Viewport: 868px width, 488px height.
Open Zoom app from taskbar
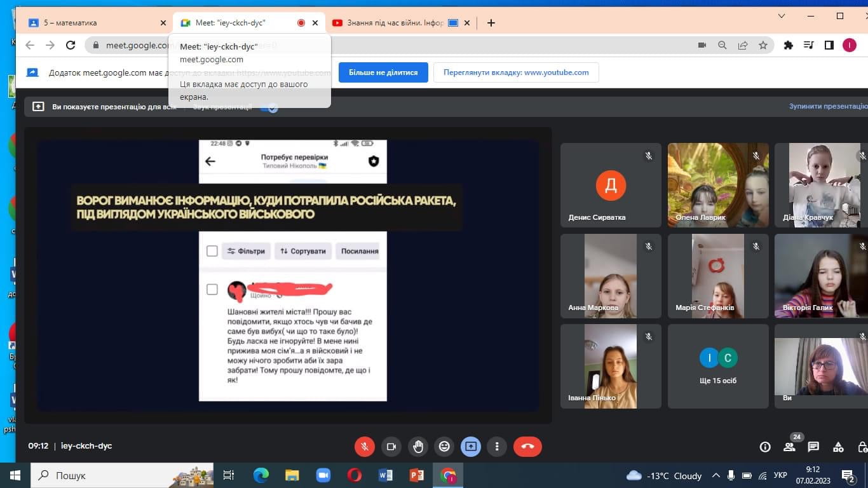[x=323, y=475]
